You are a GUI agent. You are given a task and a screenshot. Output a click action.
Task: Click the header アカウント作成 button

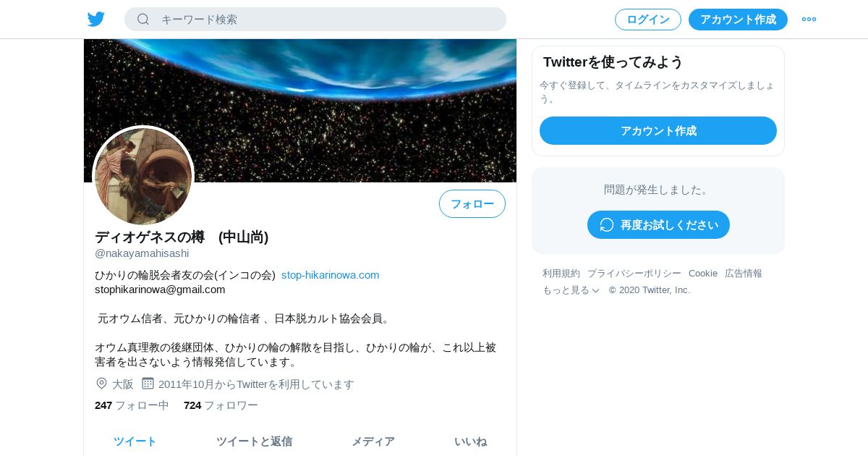tap(738, 20)
